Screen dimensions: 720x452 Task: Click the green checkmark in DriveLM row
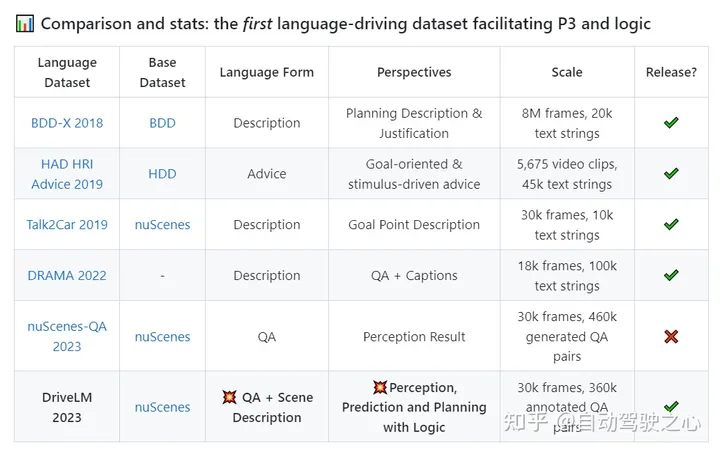click(x=671, y=407)
